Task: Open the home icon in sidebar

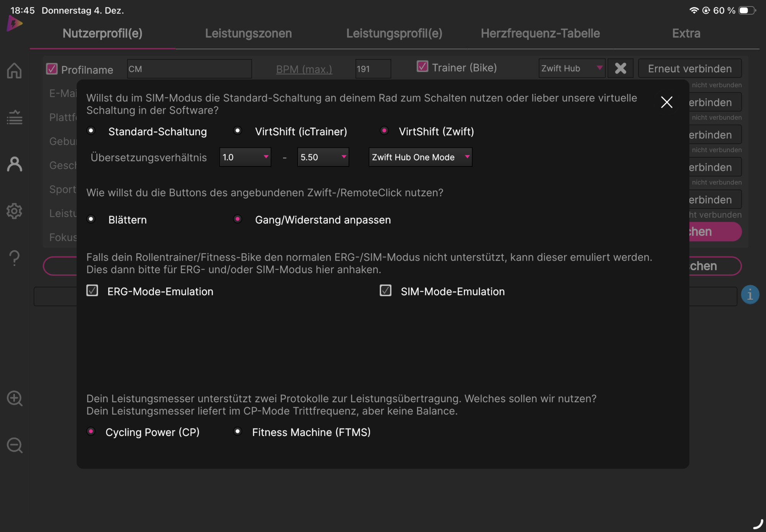Action: [14, 70]
